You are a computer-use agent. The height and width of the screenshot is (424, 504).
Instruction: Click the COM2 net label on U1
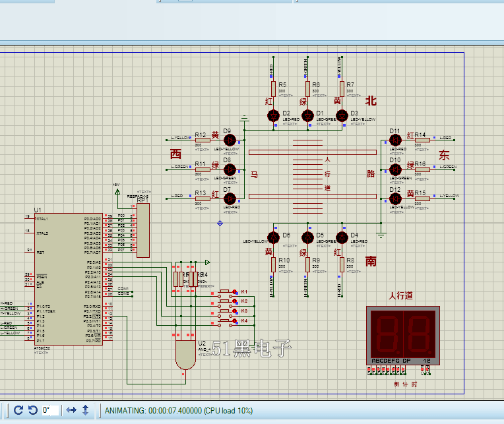pos(123,293)
